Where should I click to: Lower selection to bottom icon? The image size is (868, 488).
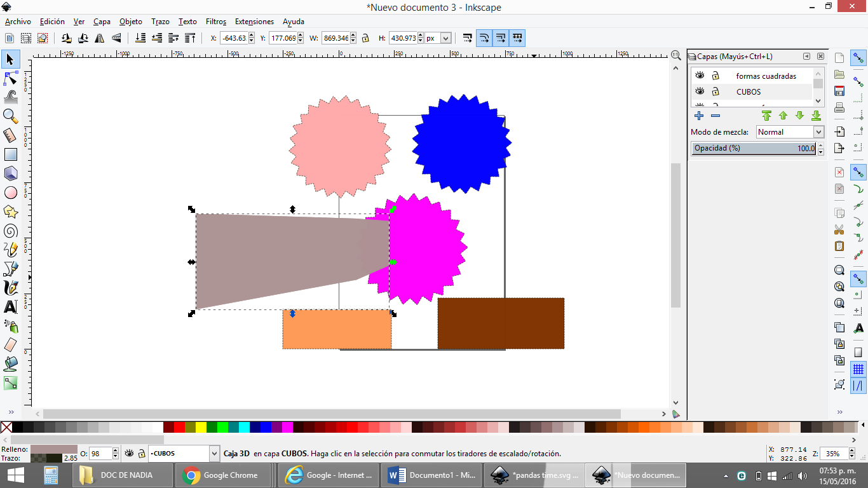[x=140, y=38]
